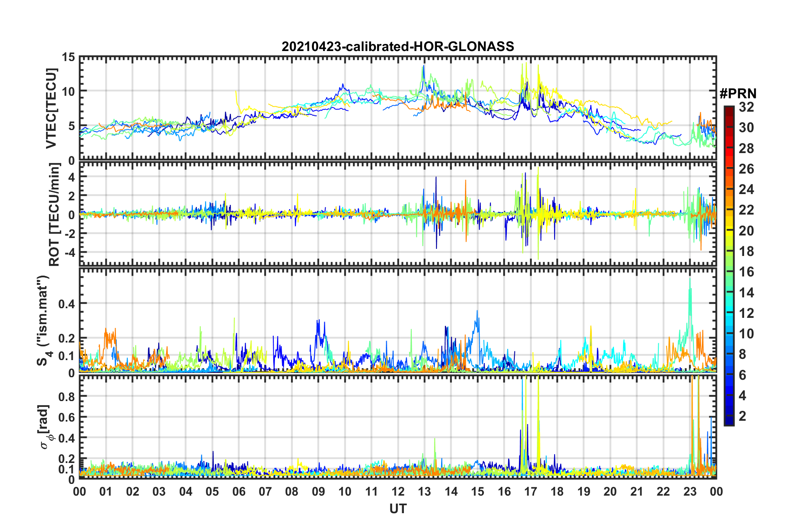
Task: Select PRN colorbar tick label "16"
Action: (746, 272)
